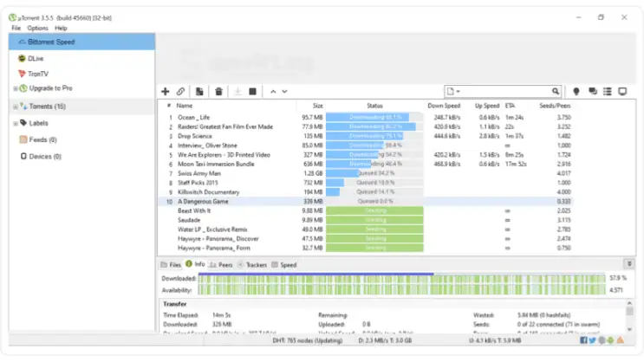Sort by the Status column header
This screenshot has width=644, height=362.
coord(374,106)
